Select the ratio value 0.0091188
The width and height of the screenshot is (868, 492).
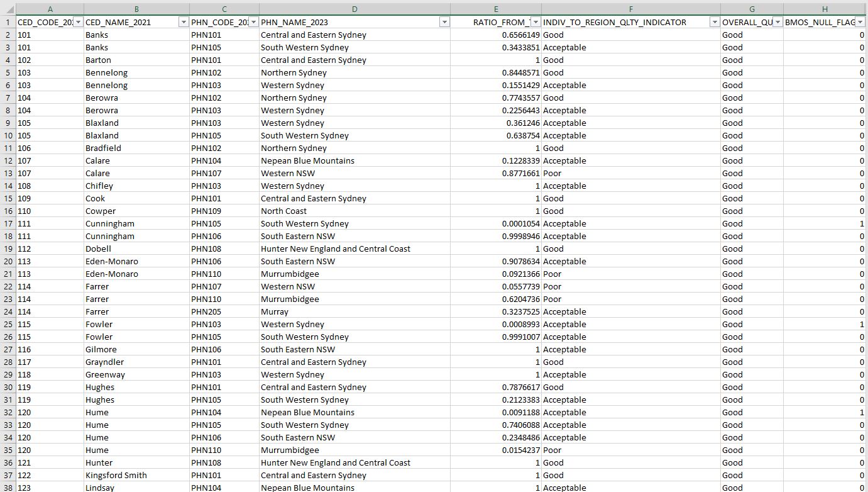click(x=496, y=412)
